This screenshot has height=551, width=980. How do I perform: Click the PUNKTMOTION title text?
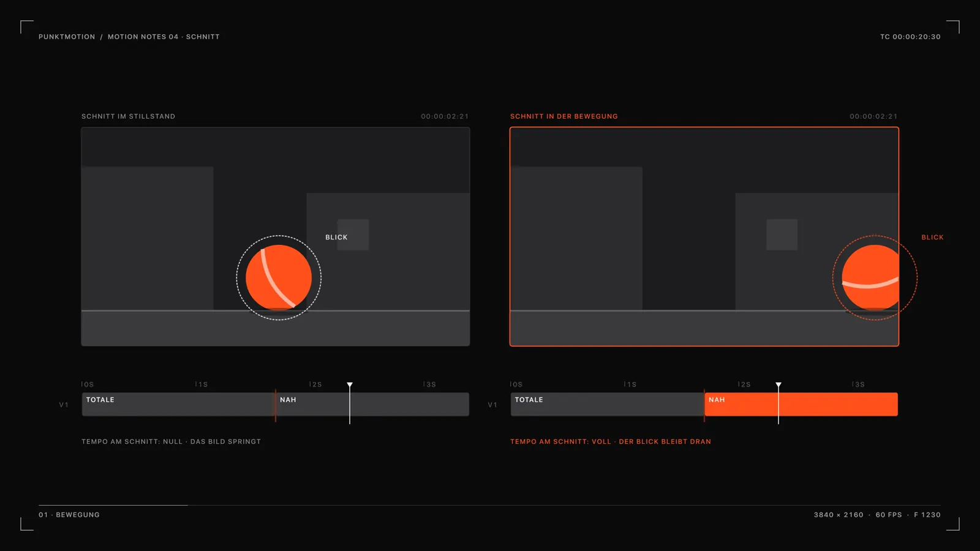coord(67,37)
